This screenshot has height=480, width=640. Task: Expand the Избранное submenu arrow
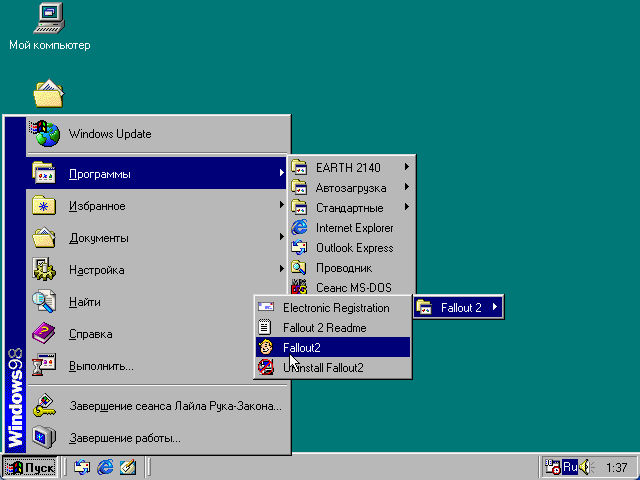pos(282,204)
